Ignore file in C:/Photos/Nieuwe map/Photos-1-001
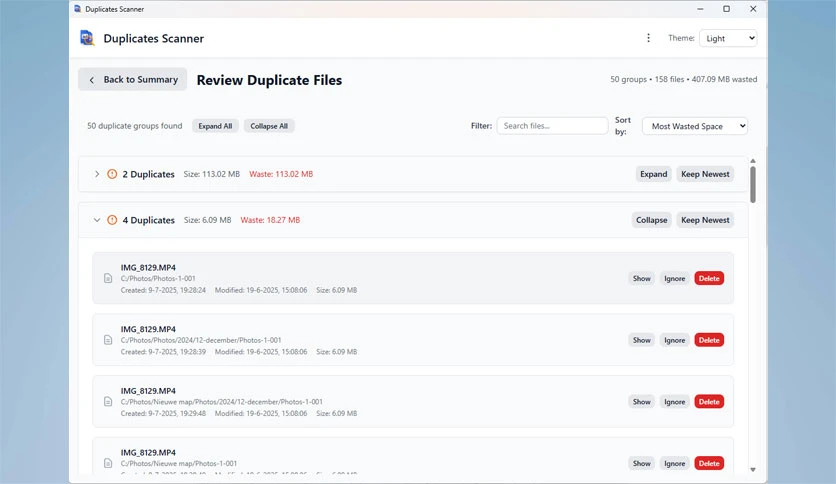836x484 pixels. pyautogui.click(x=674, y=463)
